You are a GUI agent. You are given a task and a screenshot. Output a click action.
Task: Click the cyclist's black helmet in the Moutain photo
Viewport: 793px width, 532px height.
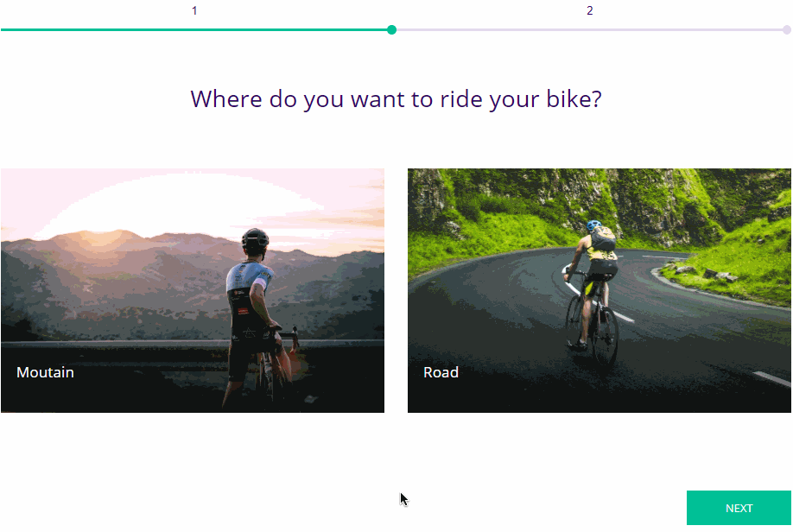click(x=254, y=240)
